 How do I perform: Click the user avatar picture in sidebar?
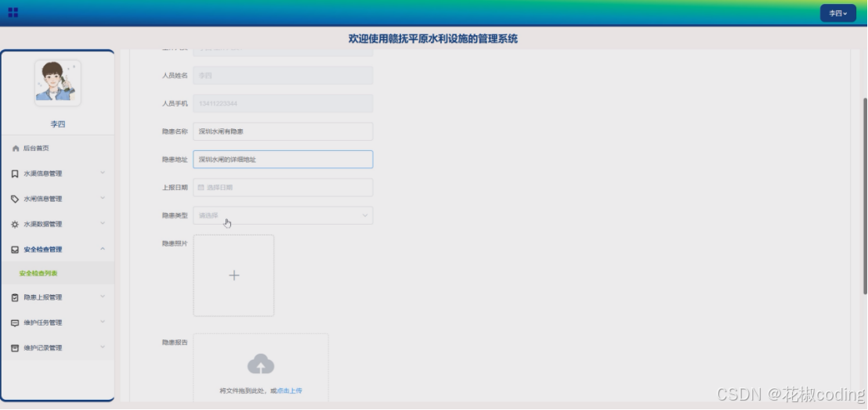(58, 83)
